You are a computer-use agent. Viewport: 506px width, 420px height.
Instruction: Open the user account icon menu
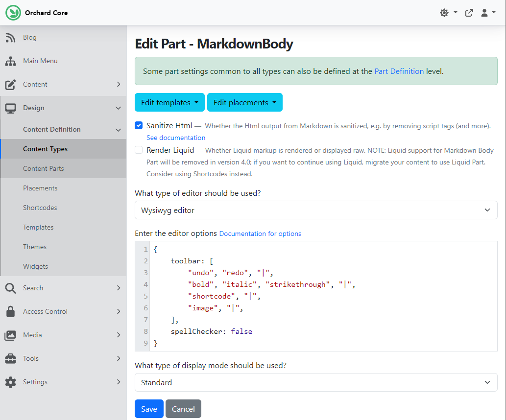484,13
